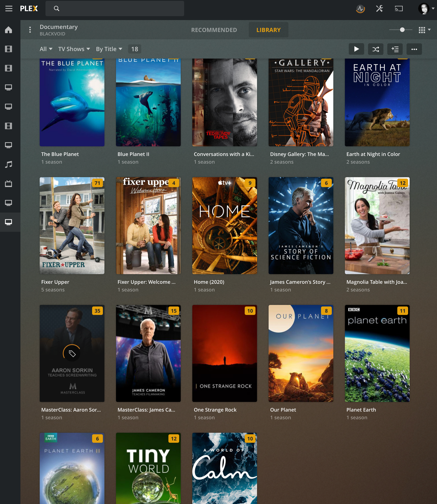This screenshot has width=437, height=504.
Task: Switch to the Library tab
Action: tap(268, 30)
